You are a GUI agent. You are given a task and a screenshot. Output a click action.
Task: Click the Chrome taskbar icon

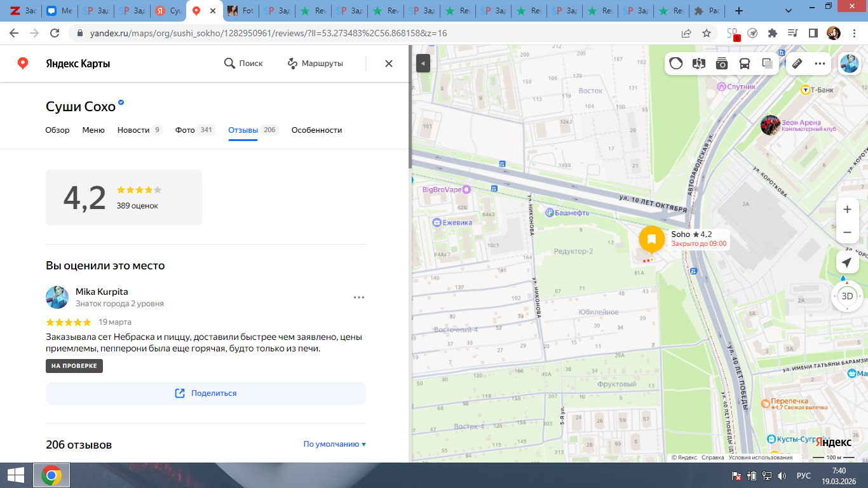(x=51, y=475)
